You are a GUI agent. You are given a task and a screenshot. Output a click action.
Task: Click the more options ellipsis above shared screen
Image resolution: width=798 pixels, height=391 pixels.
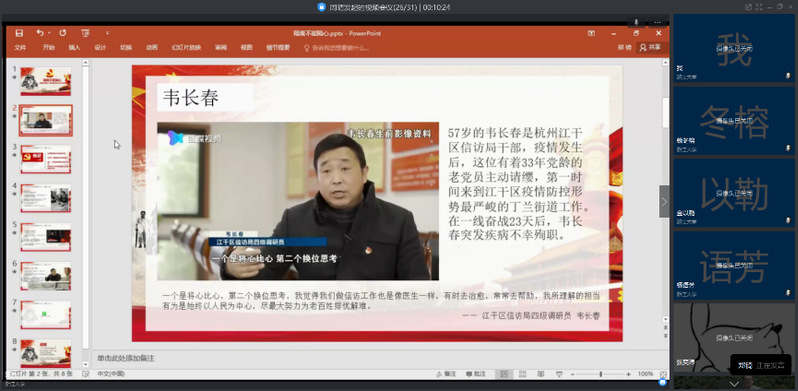point(658,22)
